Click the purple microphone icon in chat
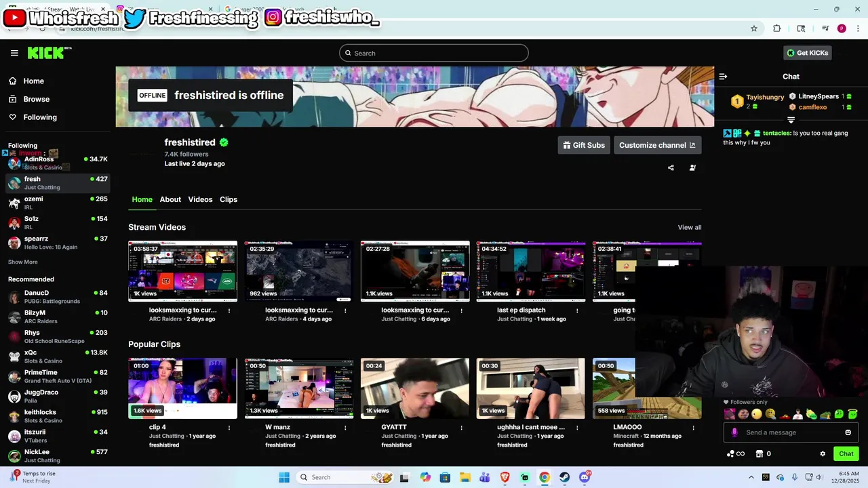 click(x=734, y=432)
